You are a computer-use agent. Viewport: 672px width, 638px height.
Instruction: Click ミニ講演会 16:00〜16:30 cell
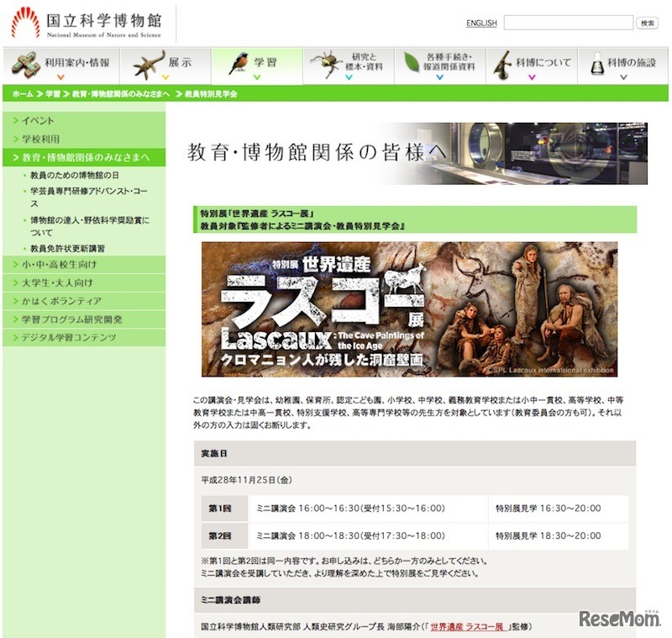(x=368, y=509)
